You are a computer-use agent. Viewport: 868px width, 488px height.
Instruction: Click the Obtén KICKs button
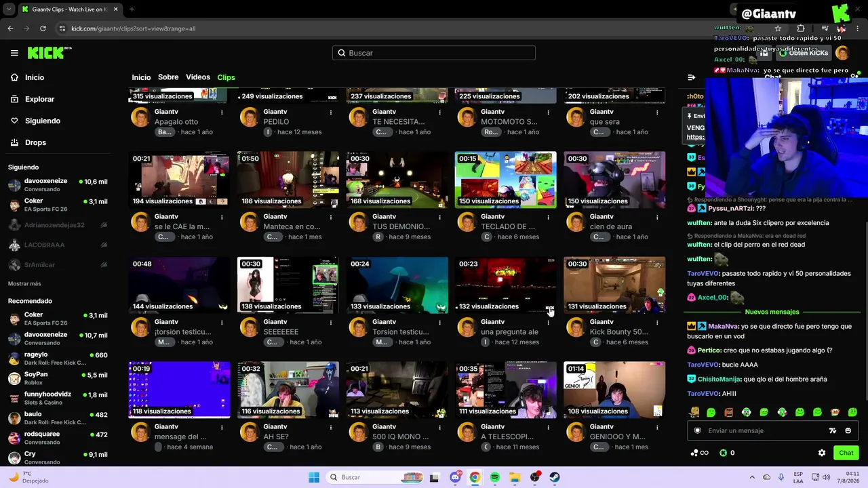[x=803, y=53]
